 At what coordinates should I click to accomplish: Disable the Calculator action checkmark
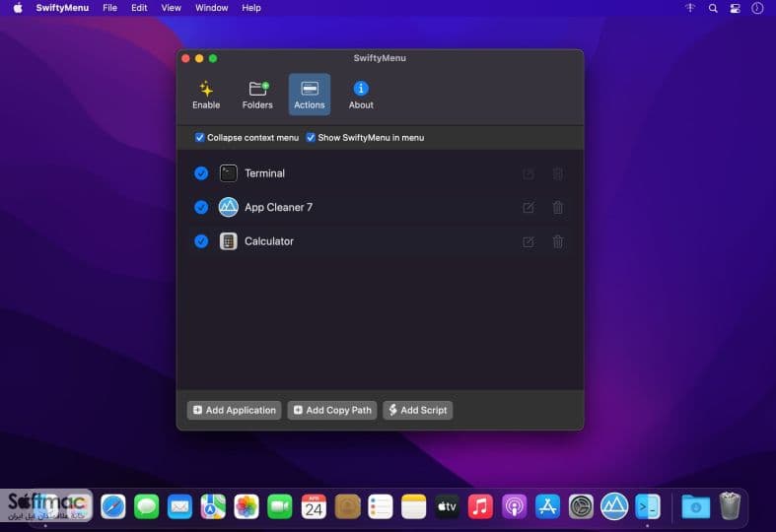201,241
